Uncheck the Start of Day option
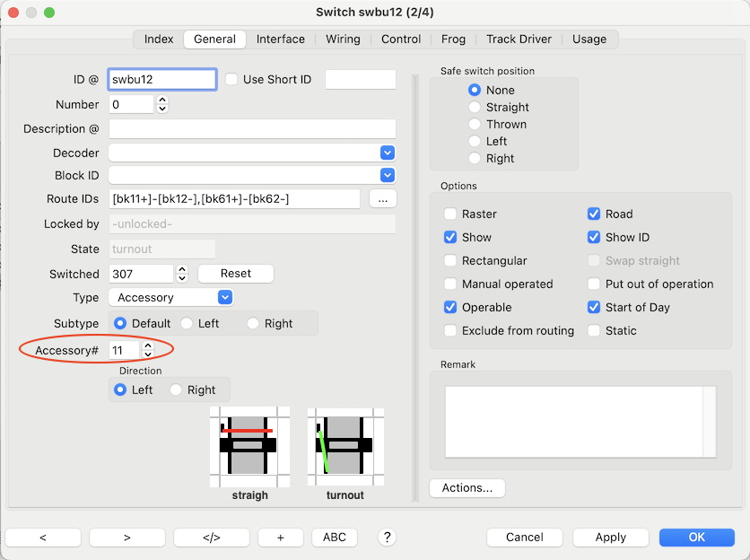This screenshot has height=560, width=750. (594, 308)
